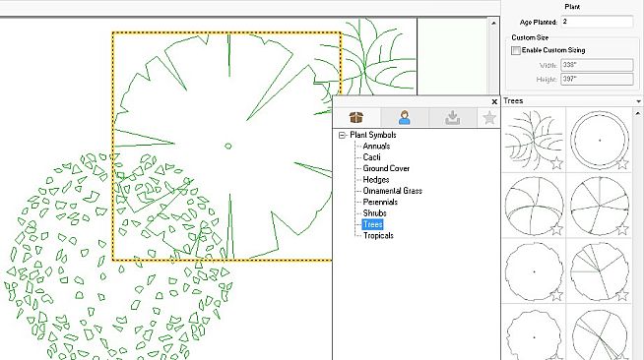Viewport: 644px width, 360px height.
Task: Choose the curved-segment round tree symbol
Action: coord(534,206)
